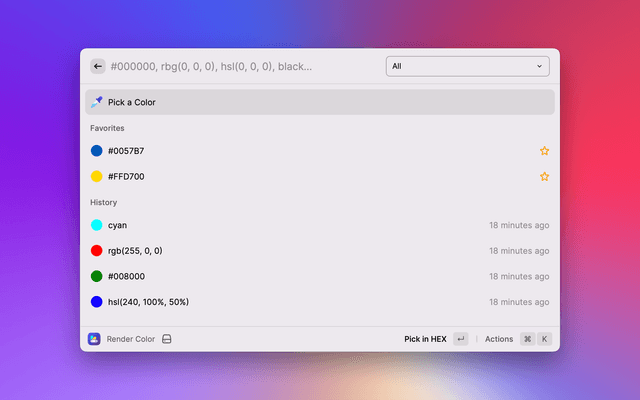Click the back arrow button
This screenshot has height=400, width=640.
(x=98, y=66)
